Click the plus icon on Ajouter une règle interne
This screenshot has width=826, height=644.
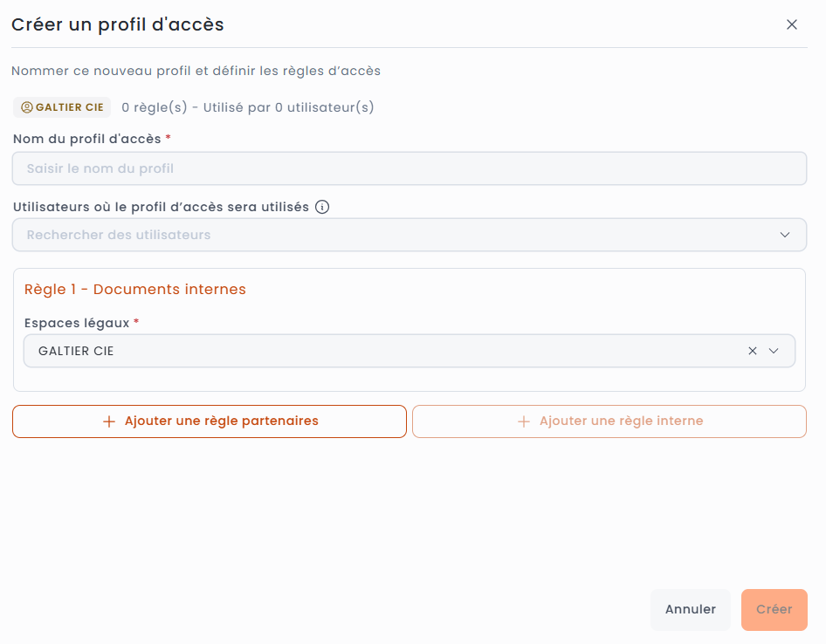tap(524, 421)
